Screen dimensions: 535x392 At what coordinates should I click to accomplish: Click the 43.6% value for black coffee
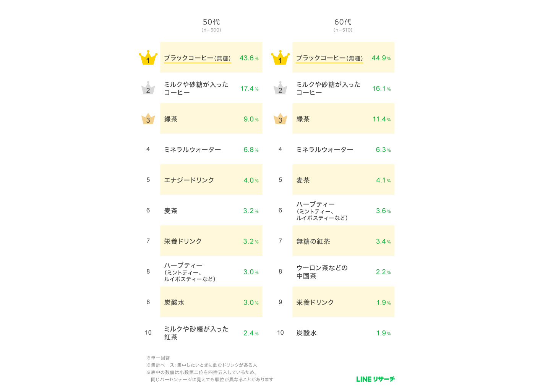[x=249, y=58]
